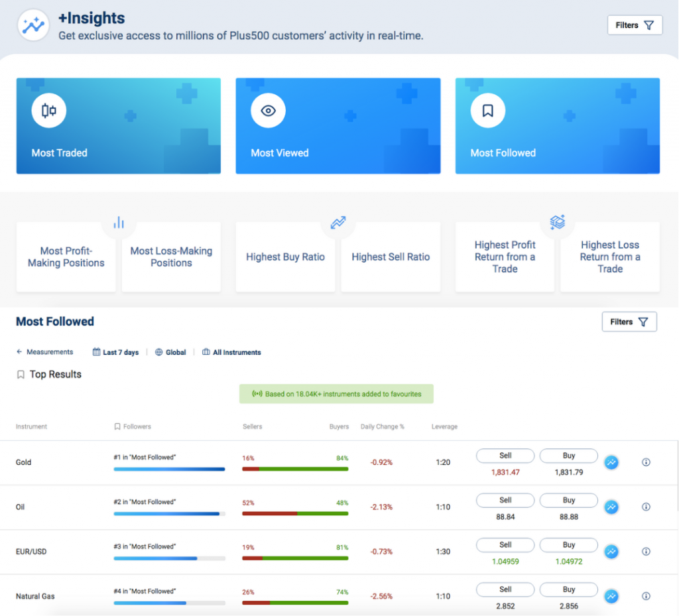Click Gold's sellers versus buyers ratio bar

pos(295,469)
